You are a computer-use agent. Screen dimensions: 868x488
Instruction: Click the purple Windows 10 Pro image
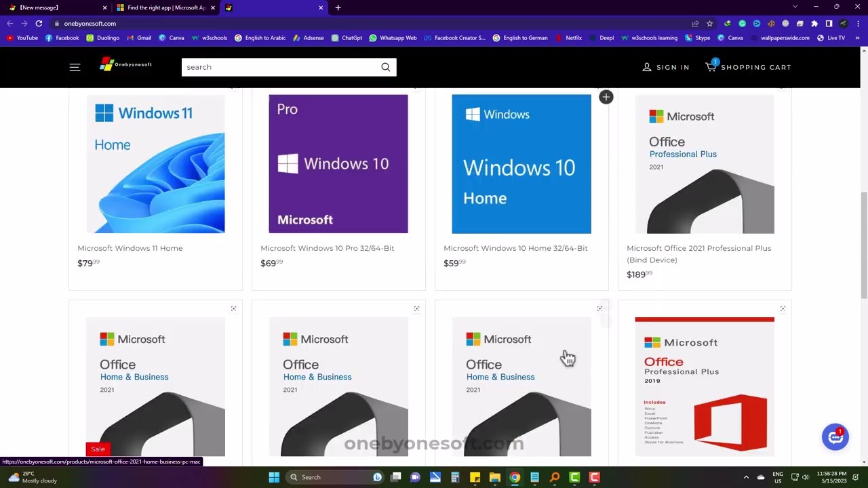tap(338, 164)
